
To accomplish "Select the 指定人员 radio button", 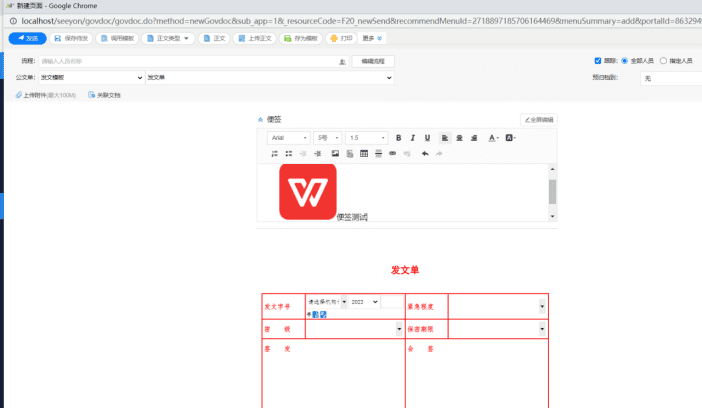I will (x=663, y=61).
